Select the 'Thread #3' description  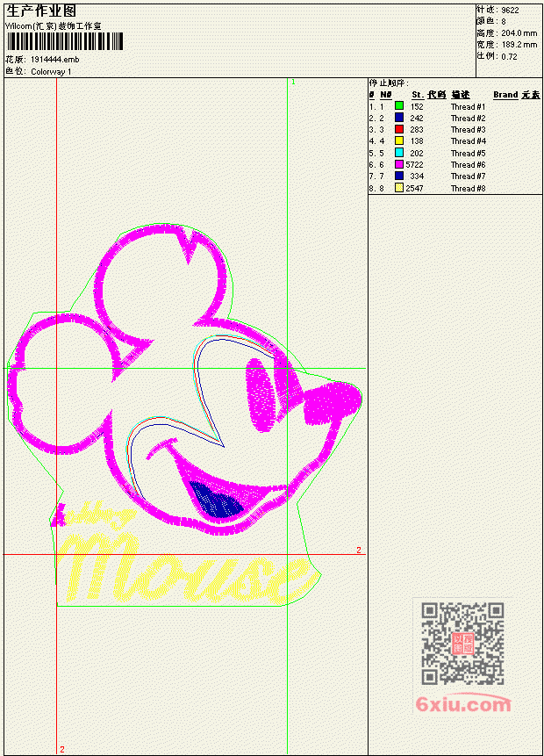click(x=468, y=130)
